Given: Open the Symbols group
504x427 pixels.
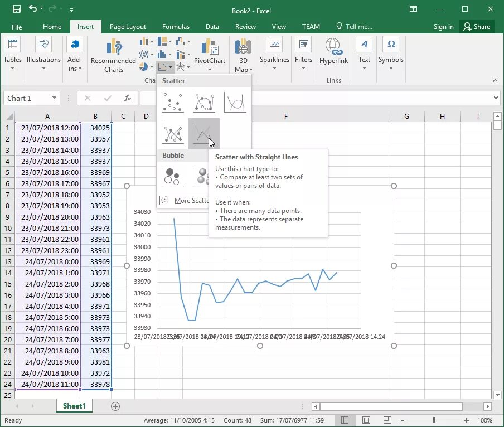Looking at the screenshot, I should pos(391,54).
